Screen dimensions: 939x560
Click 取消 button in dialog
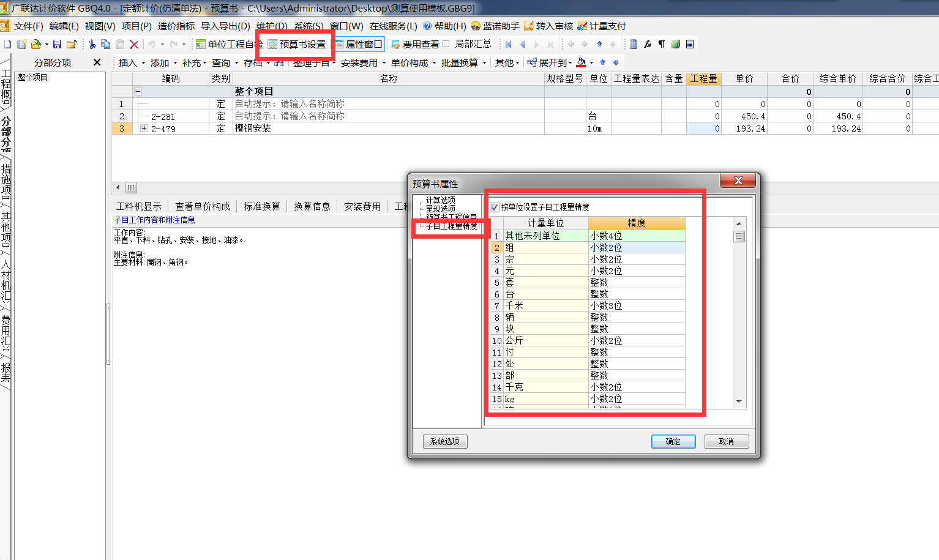pos(727,441)
